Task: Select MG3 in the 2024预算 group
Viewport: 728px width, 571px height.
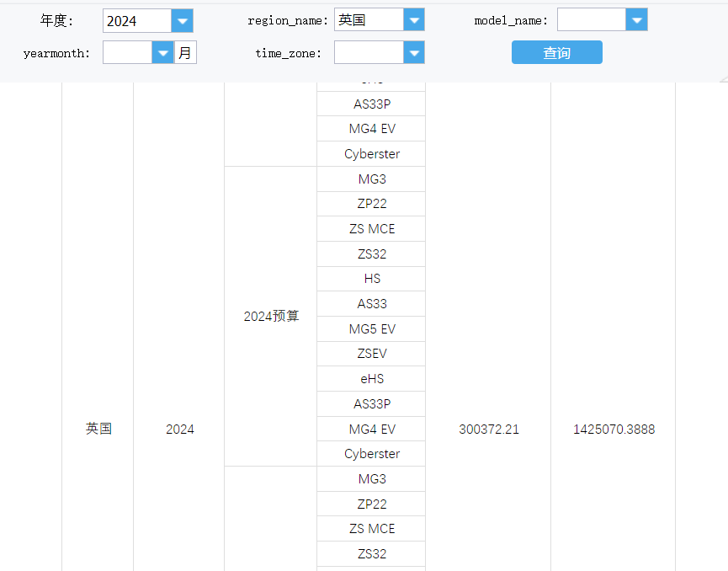Action: pyautogui.click(x=371, y=179)
